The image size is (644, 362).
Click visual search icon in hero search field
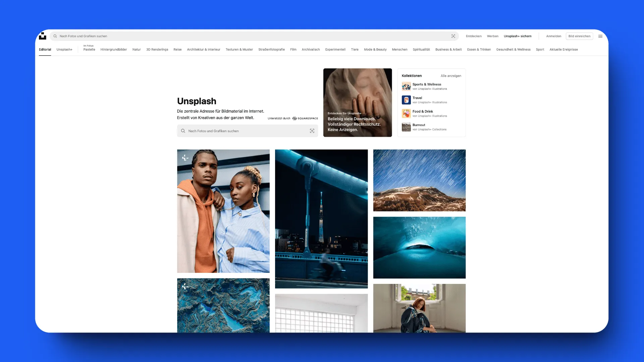tap(312, 131)
